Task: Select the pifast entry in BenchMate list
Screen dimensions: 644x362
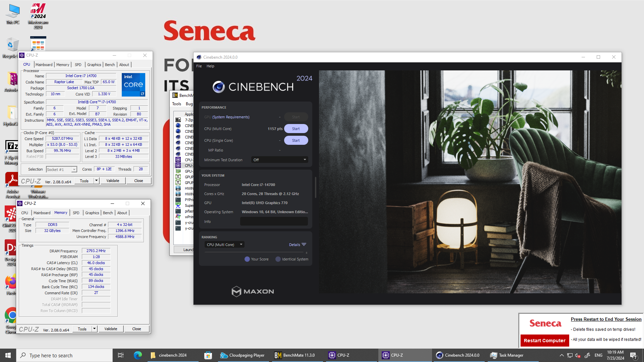Action: point(184,211)
